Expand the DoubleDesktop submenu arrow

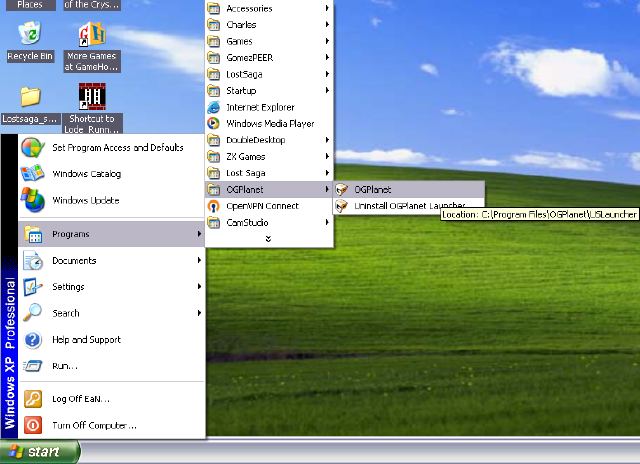(x=327, y=140)
